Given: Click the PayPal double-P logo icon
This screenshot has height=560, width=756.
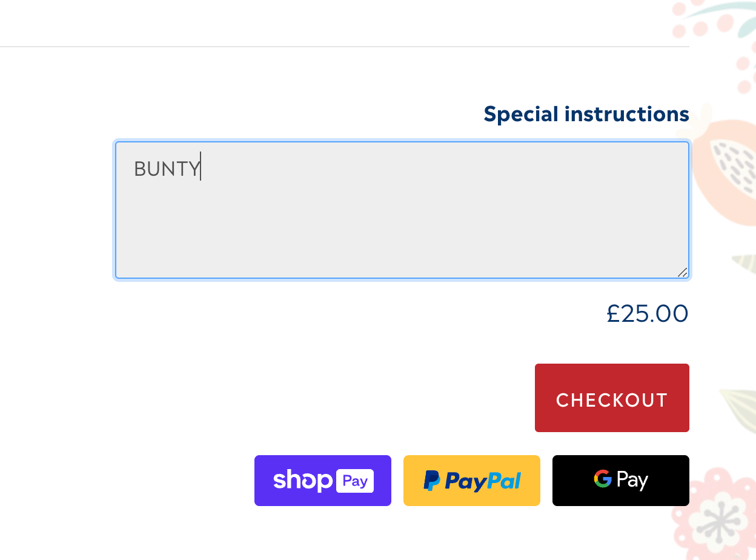Looking at the screenshot, I should click(x=431, y=481).
